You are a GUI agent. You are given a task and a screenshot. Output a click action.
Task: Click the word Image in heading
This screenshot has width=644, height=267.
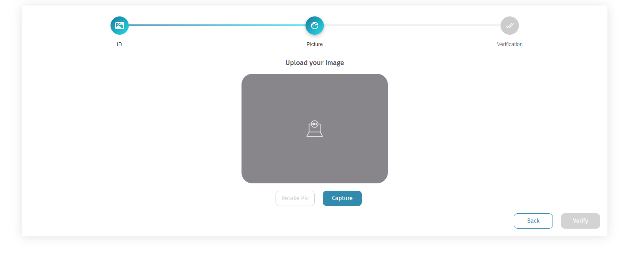click(334, 63)
